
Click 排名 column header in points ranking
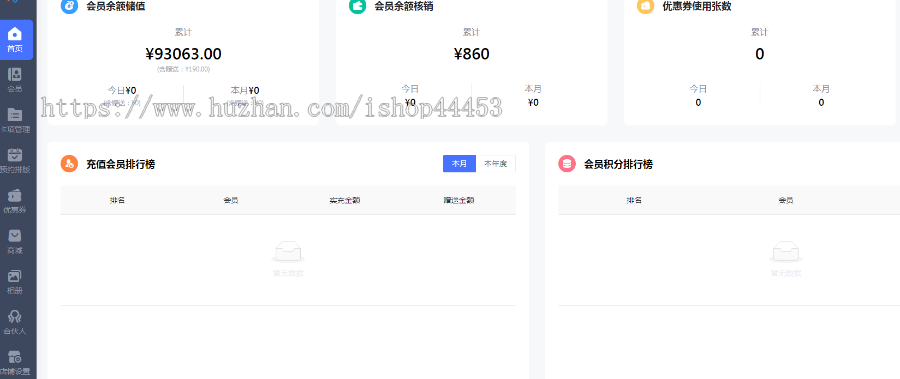pyautogui.click(x=634, y=200)
